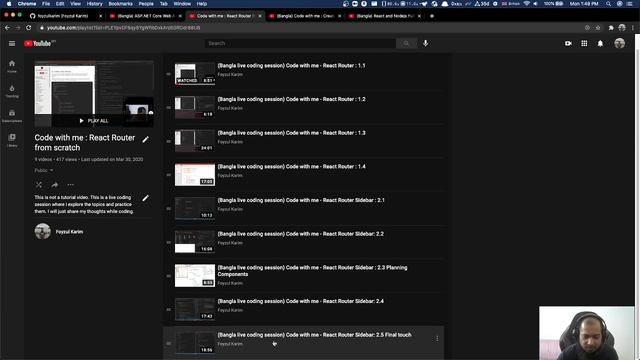Viewport: 640px width, 360px height.
Task: Open the File menu
Action: click(x=46, y=4)
